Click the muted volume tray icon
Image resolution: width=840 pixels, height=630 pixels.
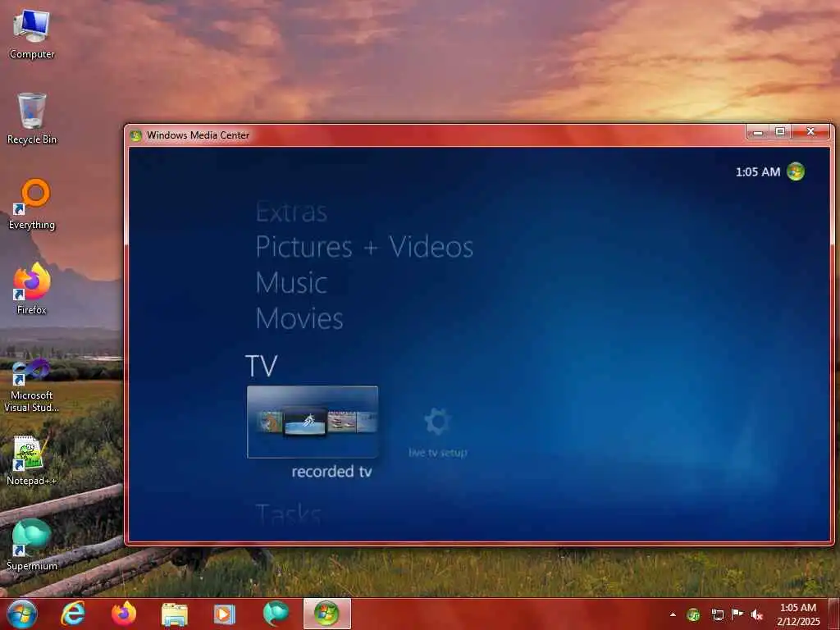757,615
